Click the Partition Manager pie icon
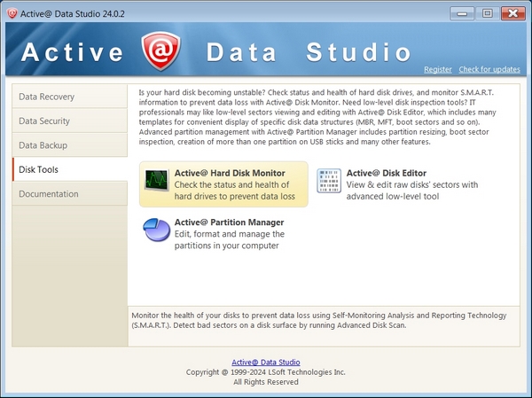The width and height of the screenshot is (532, 398). coord(156,230)
